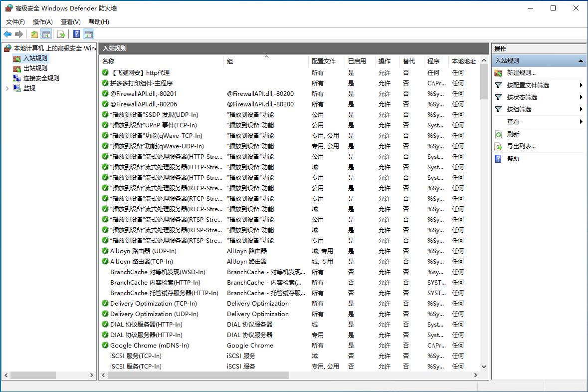
Task: Collapse the 入站规则 section in the Actions pane
Action: [580, 60]
